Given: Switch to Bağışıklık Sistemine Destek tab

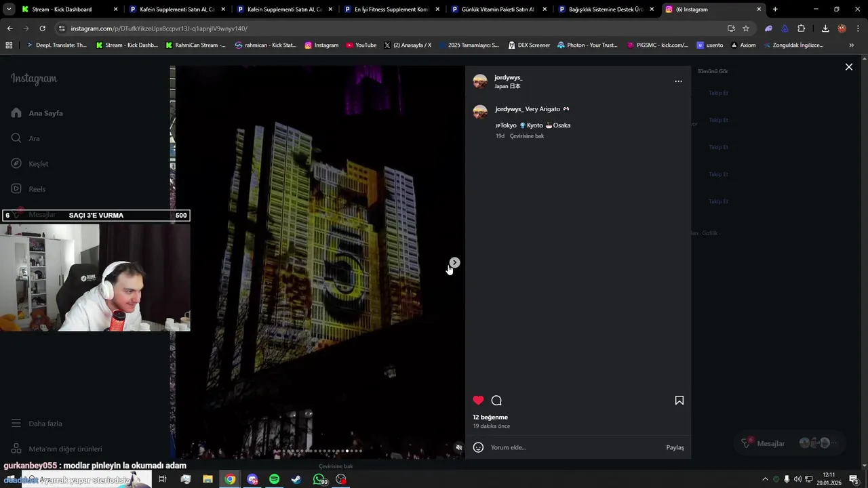Looking at the screenshot, I should (606, 9).
